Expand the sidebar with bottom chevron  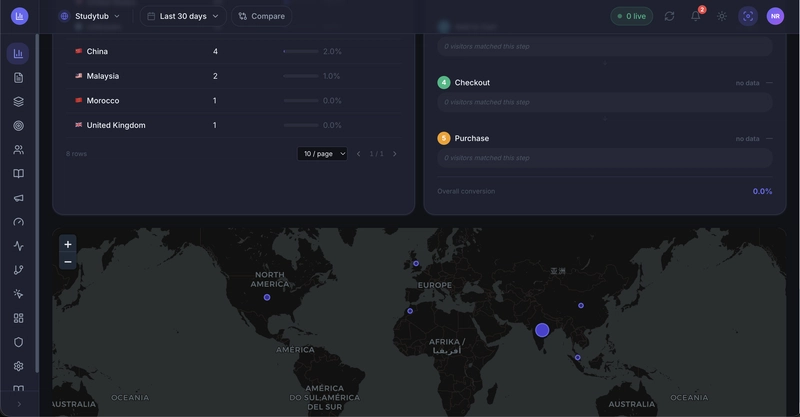19,404
